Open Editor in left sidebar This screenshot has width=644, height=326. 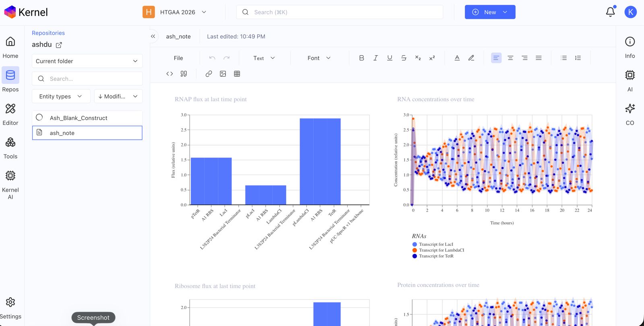pos(10,114)
